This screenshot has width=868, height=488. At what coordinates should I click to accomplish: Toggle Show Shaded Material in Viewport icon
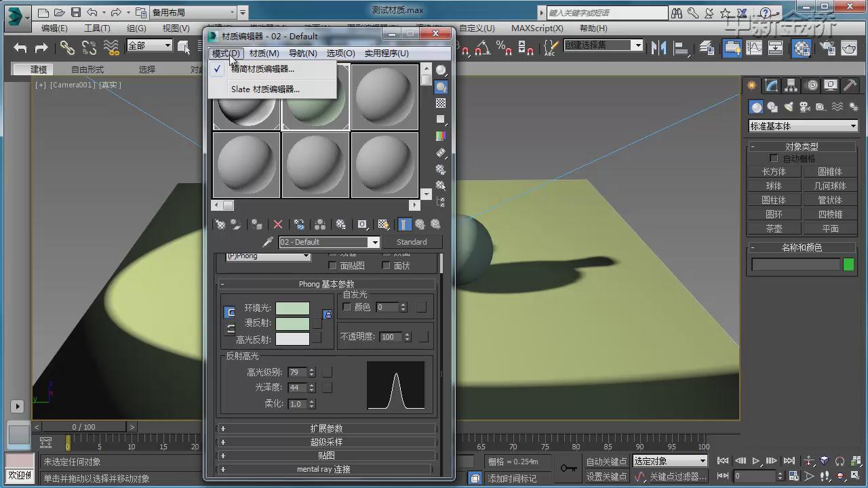coord(383,224)
